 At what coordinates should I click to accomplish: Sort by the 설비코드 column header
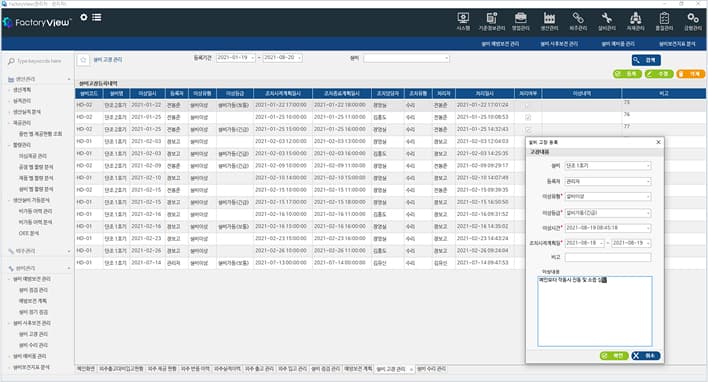click(x=89, y=93)
